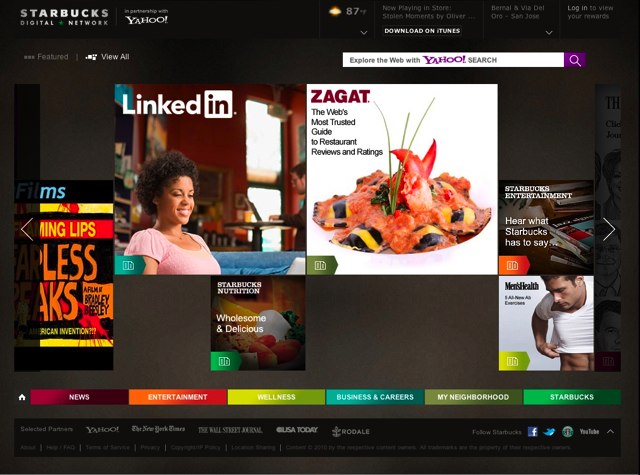Click the Terms of Service footer link
640x475 pixels.
(x=108, y=448)
